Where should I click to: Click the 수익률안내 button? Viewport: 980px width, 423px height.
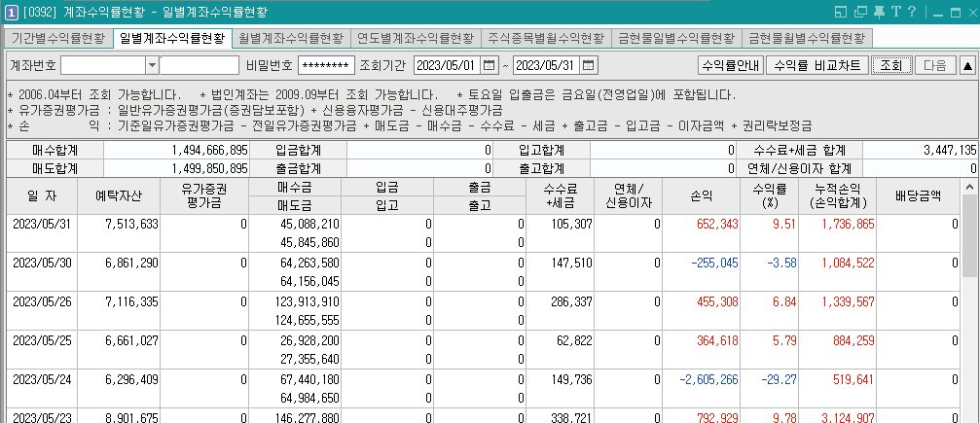[729, 65]
